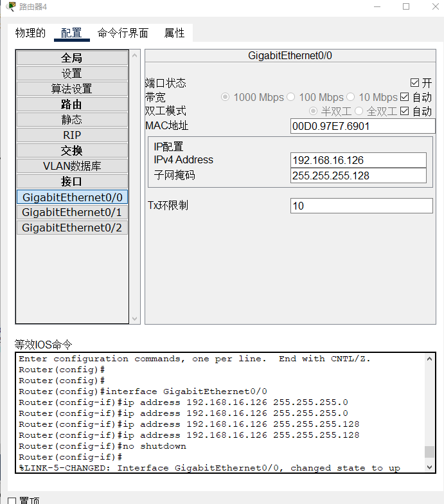
Task: Click the MAC地址 input field
Action: pyautogui.click(x=362, y=126)
